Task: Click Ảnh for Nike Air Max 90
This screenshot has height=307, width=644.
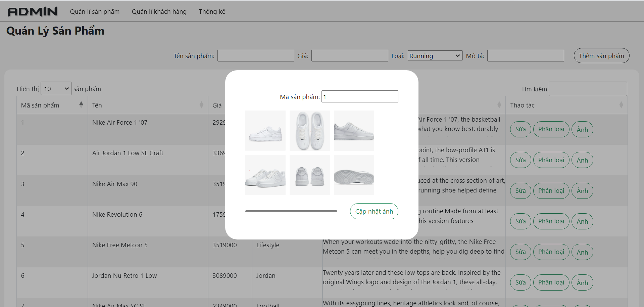Action: (582, 191)
